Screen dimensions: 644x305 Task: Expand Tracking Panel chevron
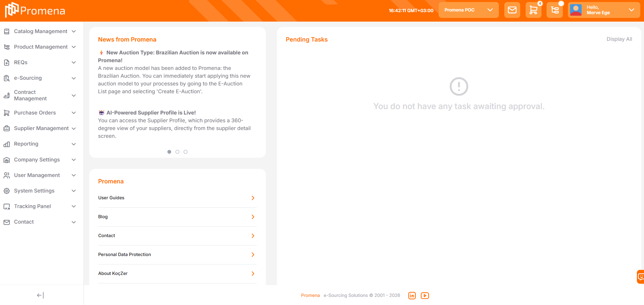(74, 206)
